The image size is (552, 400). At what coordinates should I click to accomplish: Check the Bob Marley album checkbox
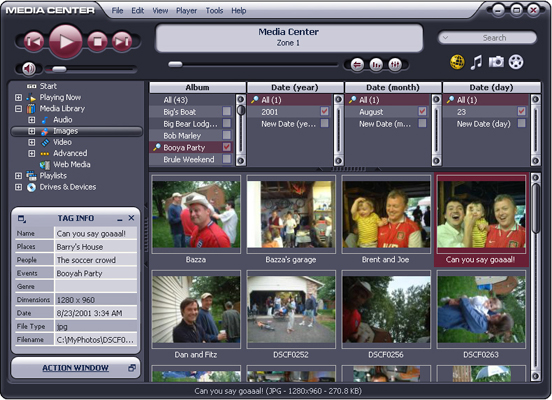point(227,135)
